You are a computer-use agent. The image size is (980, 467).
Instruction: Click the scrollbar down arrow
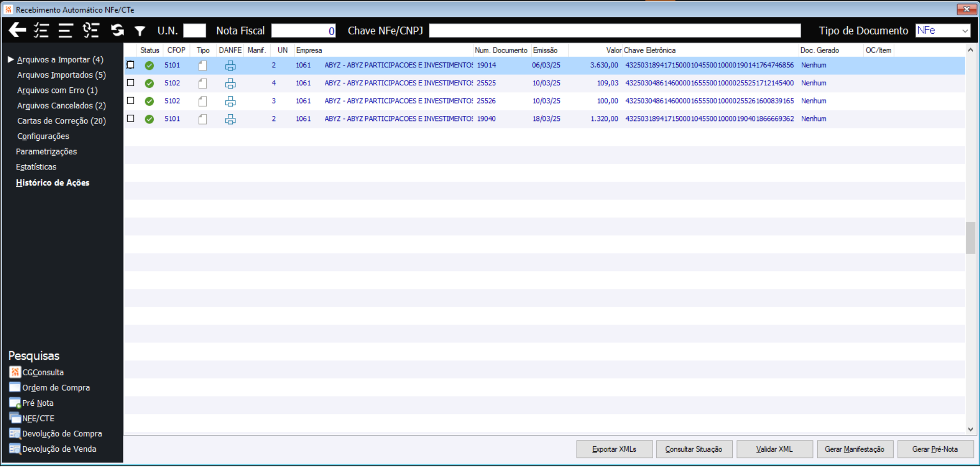(x=970, y=430)
